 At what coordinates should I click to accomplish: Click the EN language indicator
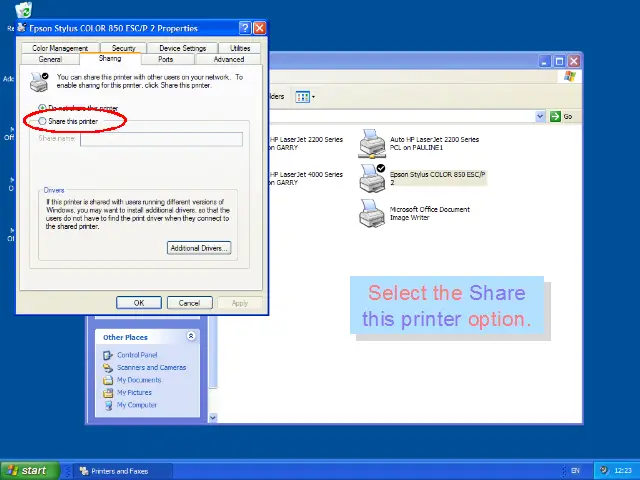click(x=575, y=471)
